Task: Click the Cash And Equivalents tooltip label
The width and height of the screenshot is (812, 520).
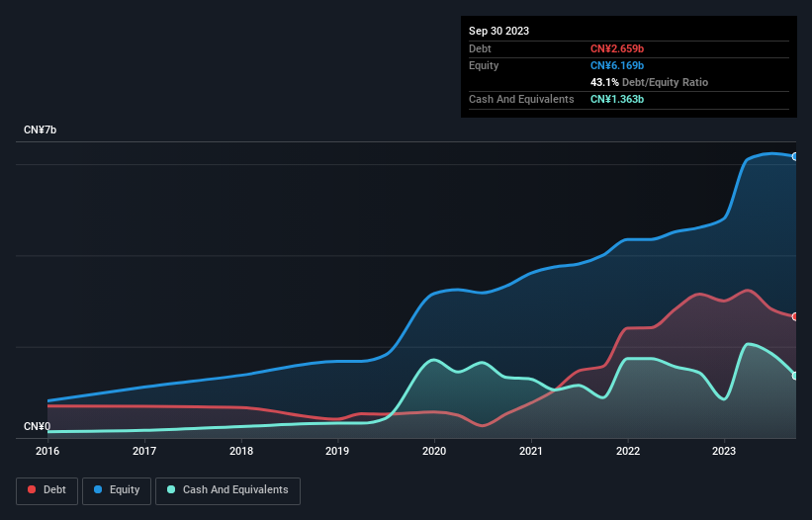Action: pyautogui.click(x=521, y=99)
